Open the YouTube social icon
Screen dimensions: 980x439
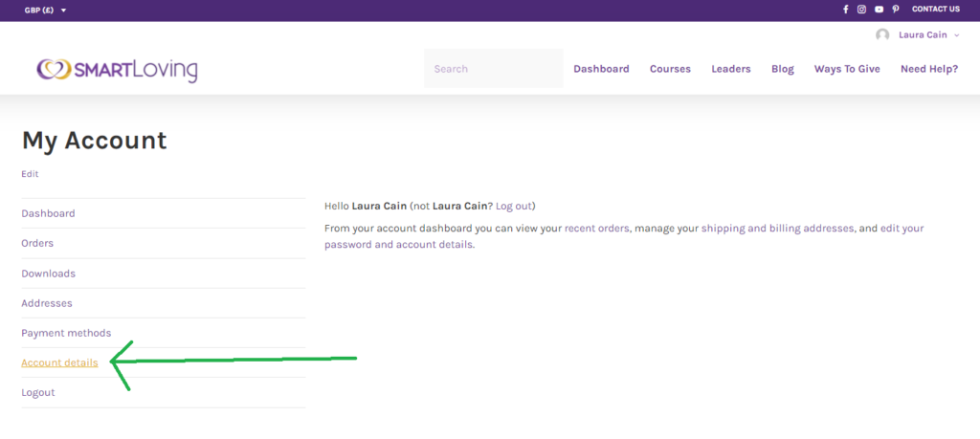[x=879, y=10]
